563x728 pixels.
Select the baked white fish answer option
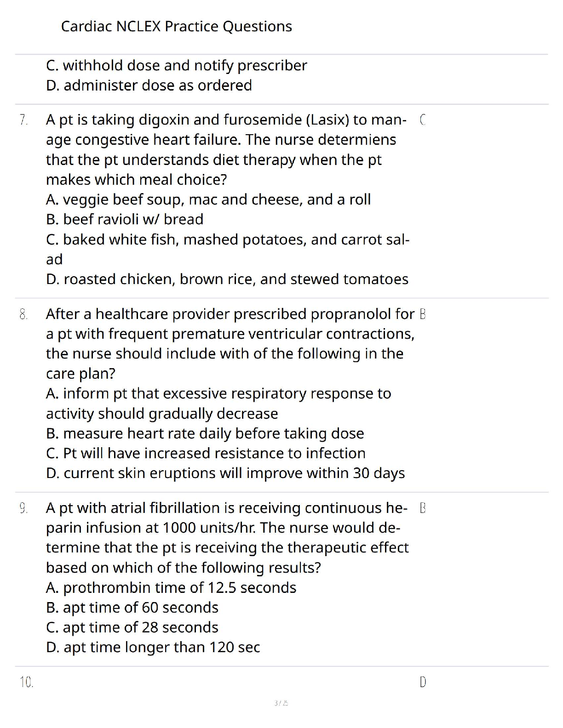(227, 239)
